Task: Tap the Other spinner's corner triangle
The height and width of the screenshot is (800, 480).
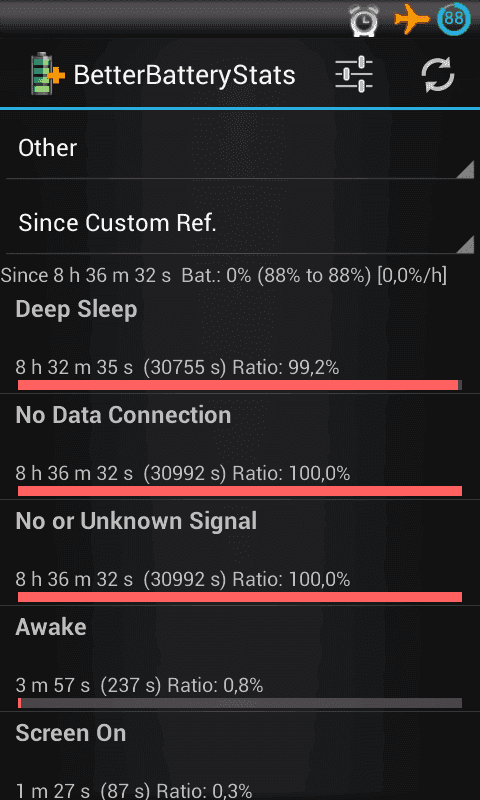Action: (x=465, y=169)
